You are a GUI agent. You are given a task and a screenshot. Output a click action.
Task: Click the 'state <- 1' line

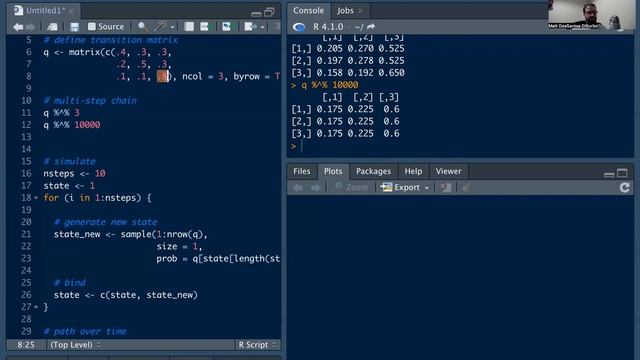(x=69, y=186)
